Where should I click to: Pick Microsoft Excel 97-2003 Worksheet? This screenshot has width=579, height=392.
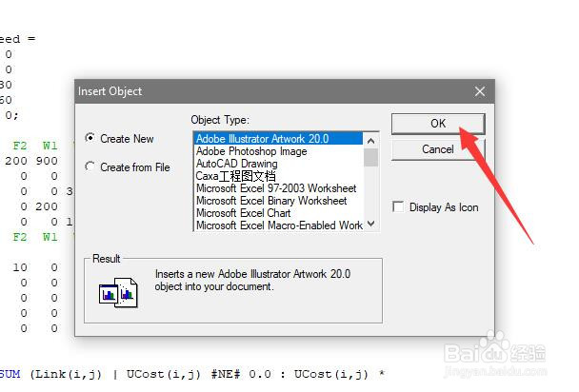click(x=278, y=188)
